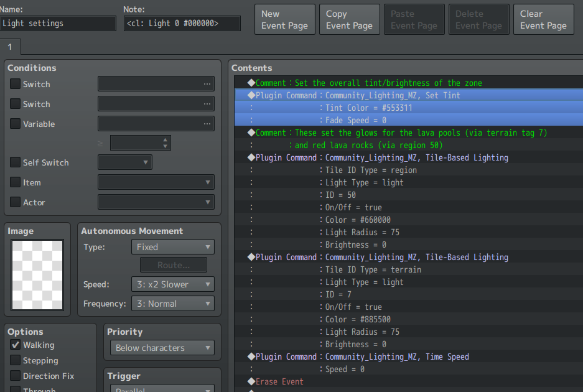583x392 pixels.
Task: Open the Frequency dropdown showing Normal
Action: [173, 304]
